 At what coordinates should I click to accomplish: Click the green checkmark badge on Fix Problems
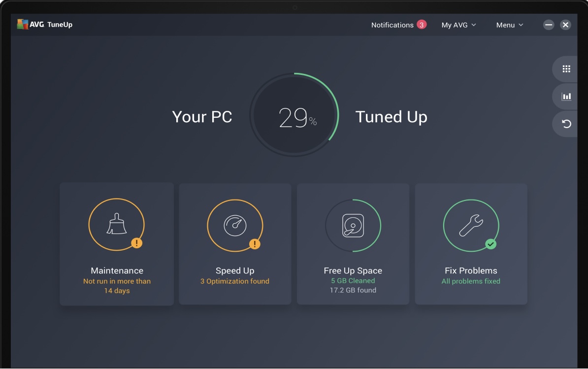tap(490, 243)
